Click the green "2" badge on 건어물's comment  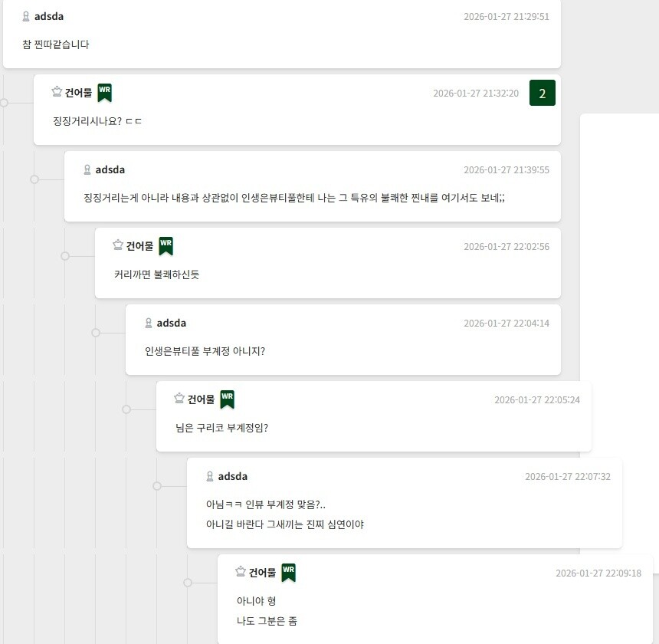pyautogui.click(x=543, y=94)
